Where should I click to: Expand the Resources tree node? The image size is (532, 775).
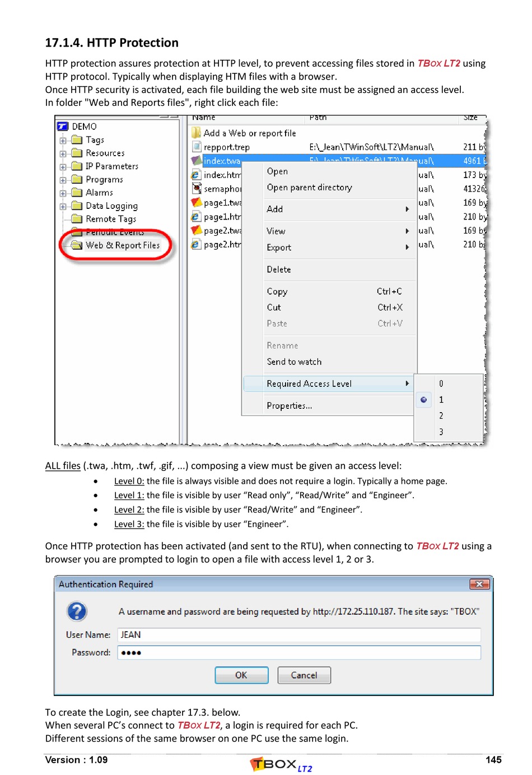[x=63, y=153]
